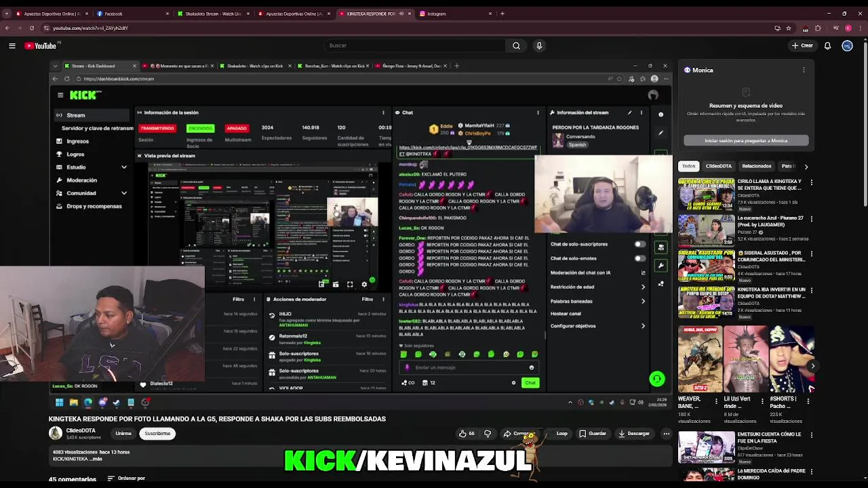Click the video title KINGTEKA RESPONDE POR FOTO

pyautogui.click(x=217, y=419)
